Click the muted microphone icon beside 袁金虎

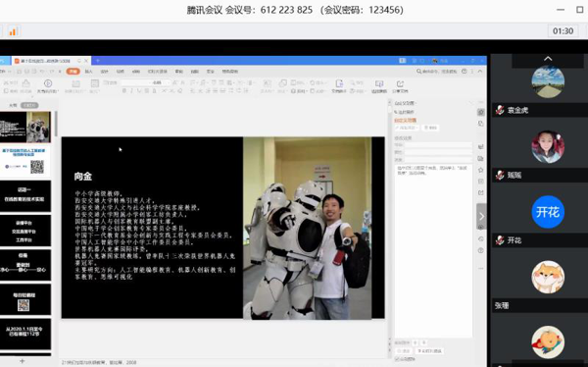(x=500, y=110)
